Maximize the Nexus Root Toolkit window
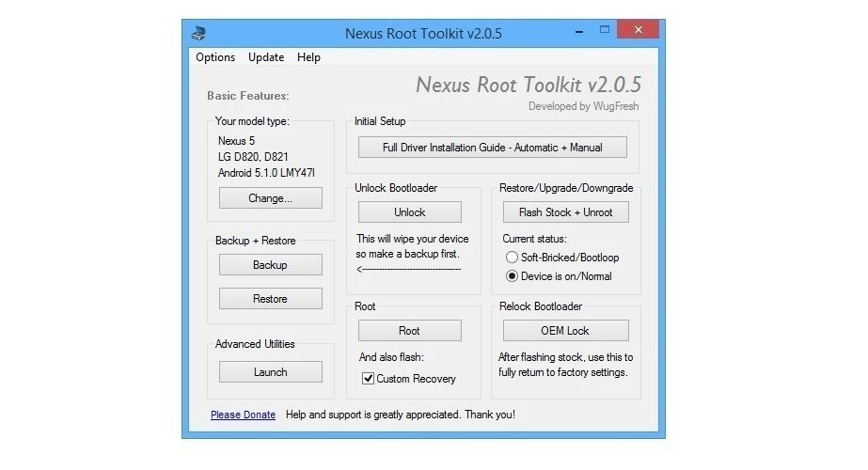 click(605, 29)
